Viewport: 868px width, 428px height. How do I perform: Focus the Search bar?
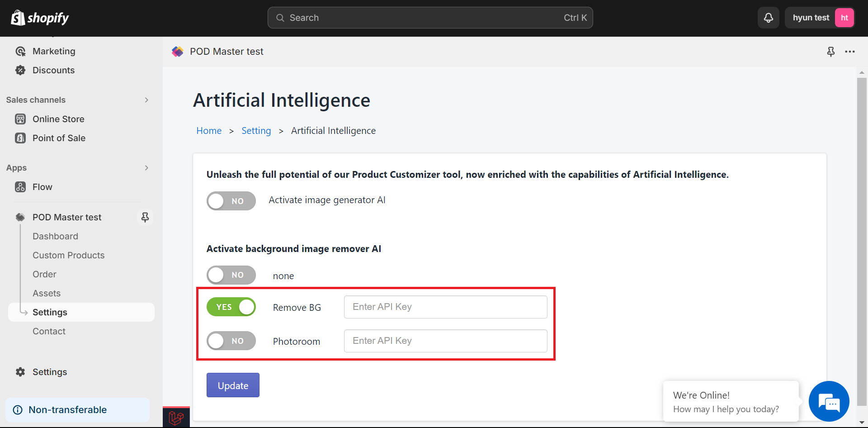click(430, 18)
